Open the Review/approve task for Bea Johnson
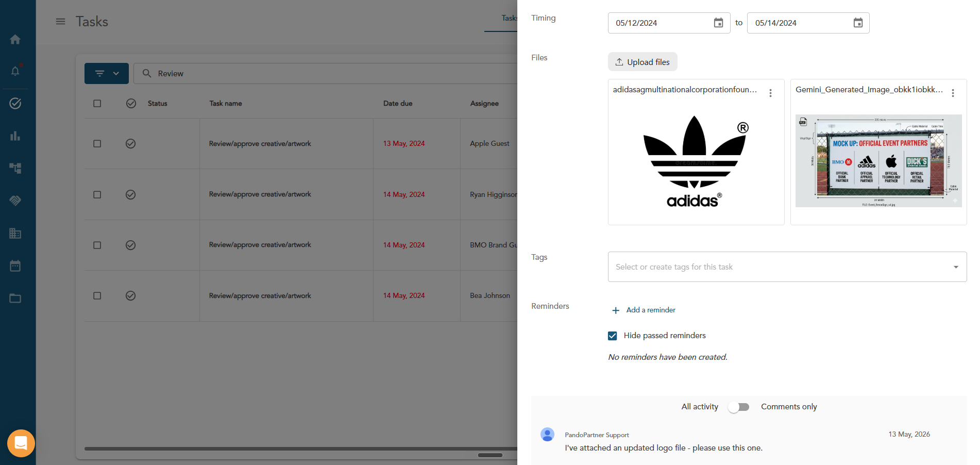Image resolution: width=980 pixels, height=465 pixels. [260, 295]
